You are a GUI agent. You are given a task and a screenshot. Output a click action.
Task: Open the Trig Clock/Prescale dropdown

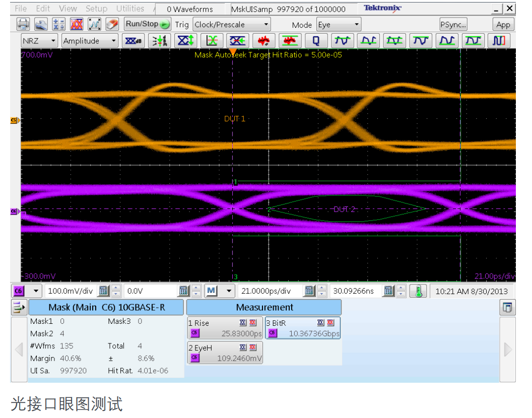pyautogui.click(x=231, y=24)
